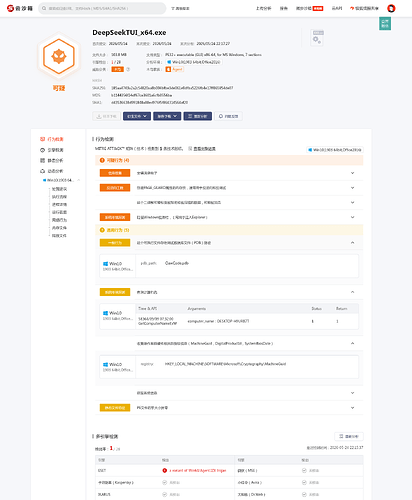Expand the last yellow-tagged behavior row
Viewport: 412px width, 500px height.
(352, 408)
